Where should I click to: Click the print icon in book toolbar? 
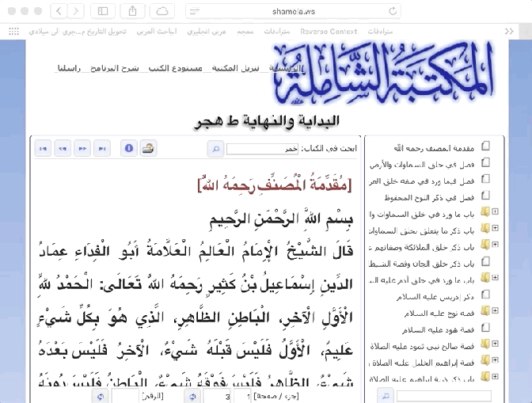coord(148,148)
